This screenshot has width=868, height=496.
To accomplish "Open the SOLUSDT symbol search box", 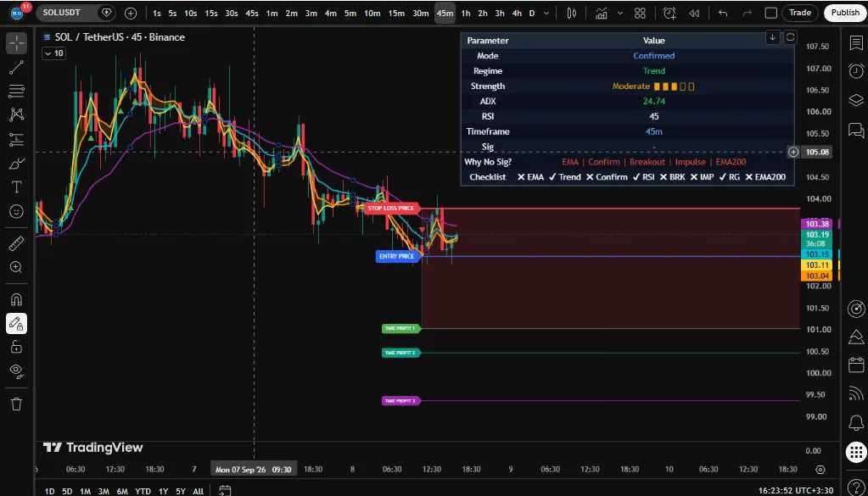I will pyautogui.click(x=68, y=13).
